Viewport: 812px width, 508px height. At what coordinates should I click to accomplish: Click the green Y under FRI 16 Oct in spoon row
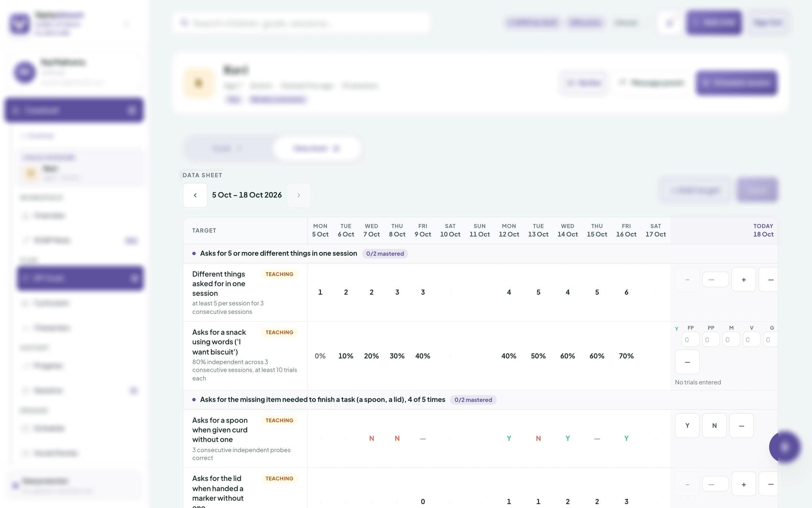[x=626, y=439]
